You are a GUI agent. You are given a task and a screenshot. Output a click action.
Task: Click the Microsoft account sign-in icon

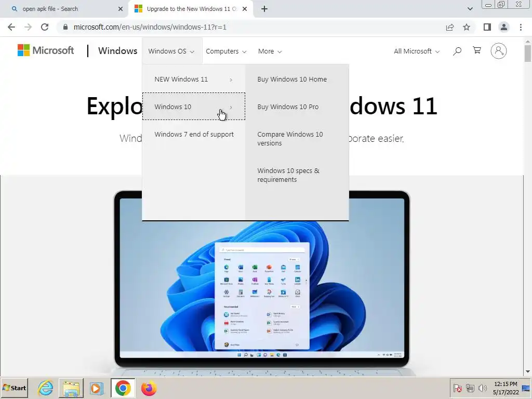498,51
